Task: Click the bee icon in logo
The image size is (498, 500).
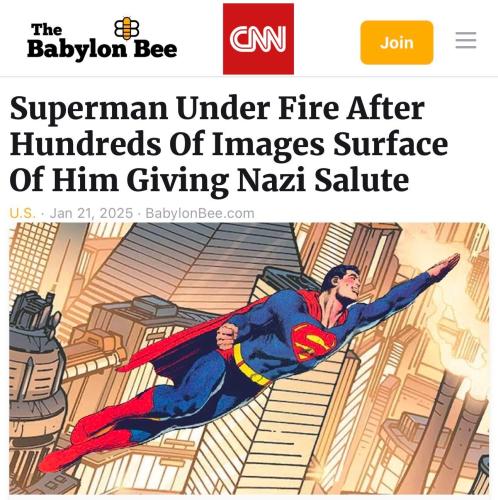Action: tap(127, 28)
